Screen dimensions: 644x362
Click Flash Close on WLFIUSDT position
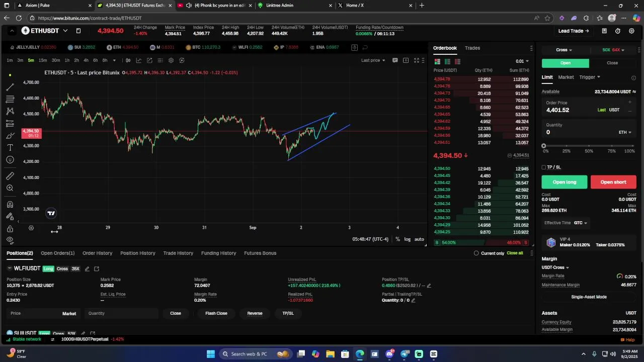(216, 313)
